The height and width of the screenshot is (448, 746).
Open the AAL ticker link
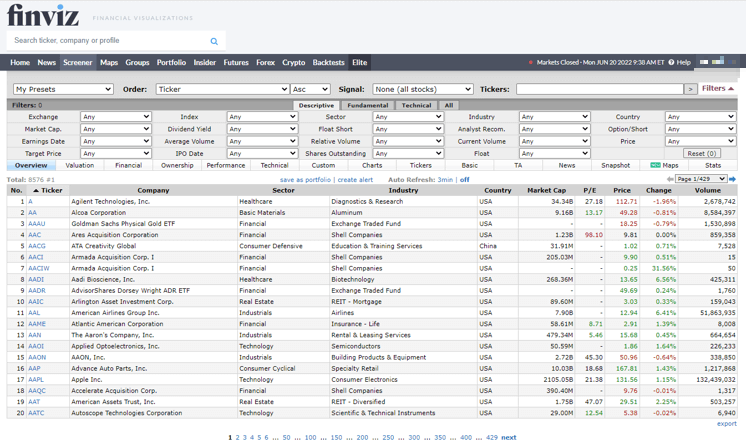[x=34, y=313]
